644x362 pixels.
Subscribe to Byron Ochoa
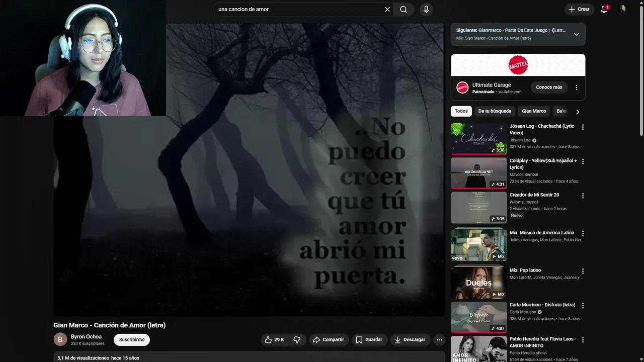click(x=131, y=339)
